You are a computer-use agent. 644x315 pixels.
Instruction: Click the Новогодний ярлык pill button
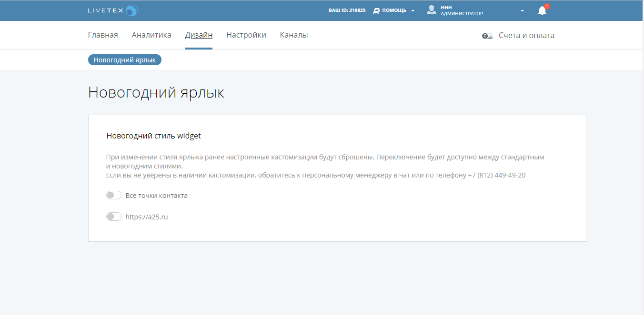tap(125, 60)
